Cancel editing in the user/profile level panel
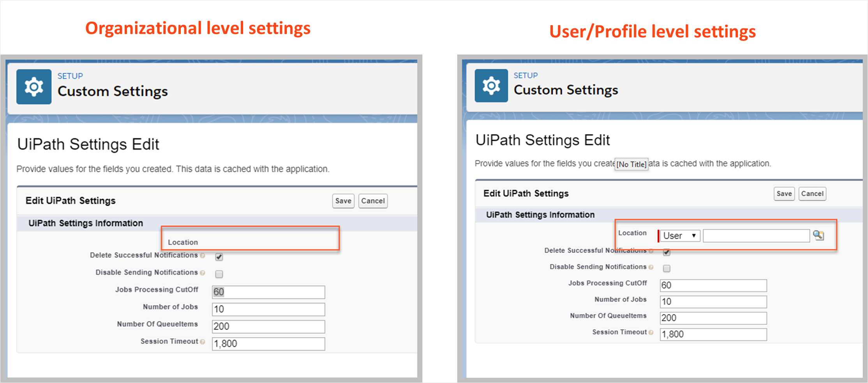This screenshot has height=383, width=868. [812, 193]
